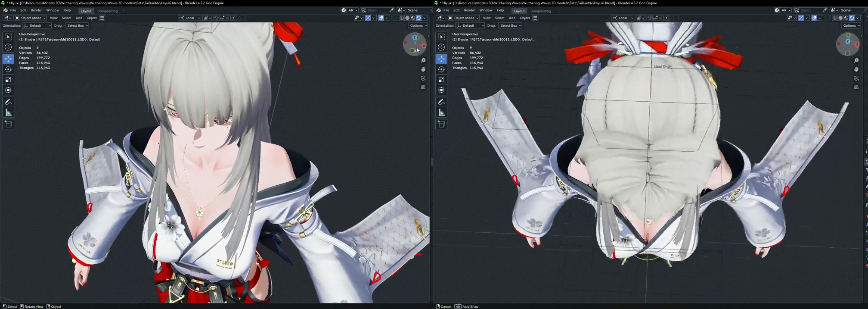This screenshot has height=309, width=868.
Task: Select Layout workspace tab in right window
Action: click(519, 11)
